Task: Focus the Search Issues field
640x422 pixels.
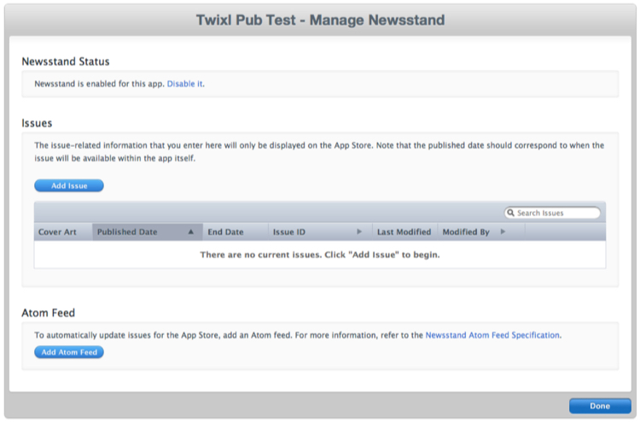Action: pos(552,213)
